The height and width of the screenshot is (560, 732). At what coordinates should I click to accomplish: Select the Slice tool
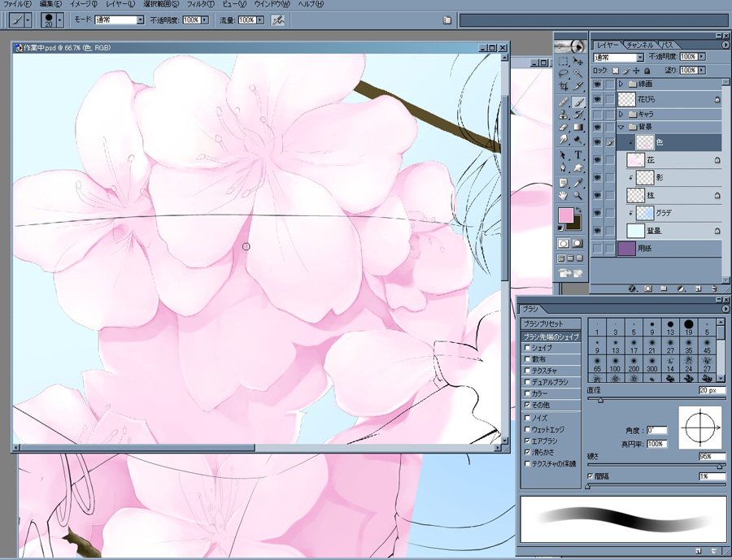pos(578,86)
